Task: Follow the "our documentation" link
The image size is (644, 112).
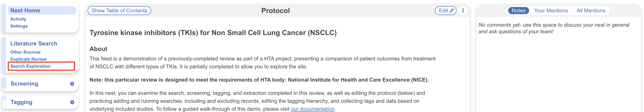Action: (312, 109)
